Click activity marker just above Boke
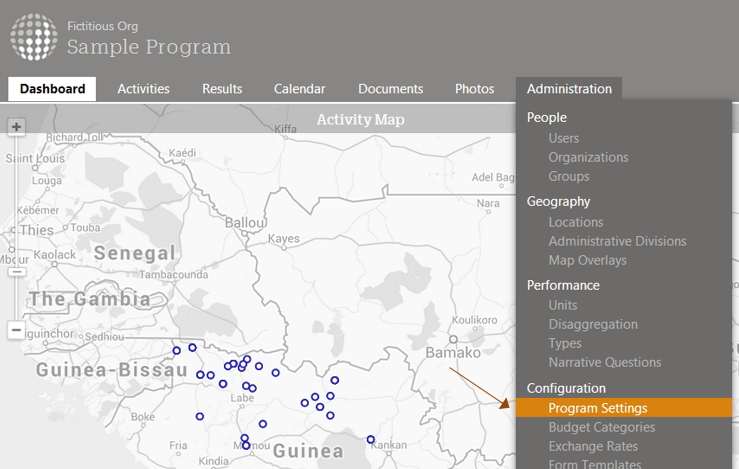The height and width of the screenshot is (469, 739). 200,416
